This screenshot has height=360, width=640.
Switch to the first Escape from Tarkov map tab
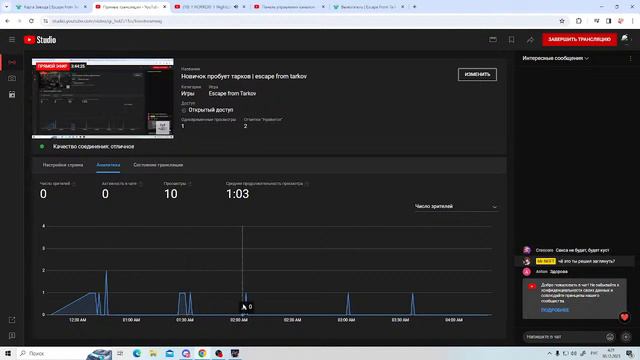coord(51,7)
